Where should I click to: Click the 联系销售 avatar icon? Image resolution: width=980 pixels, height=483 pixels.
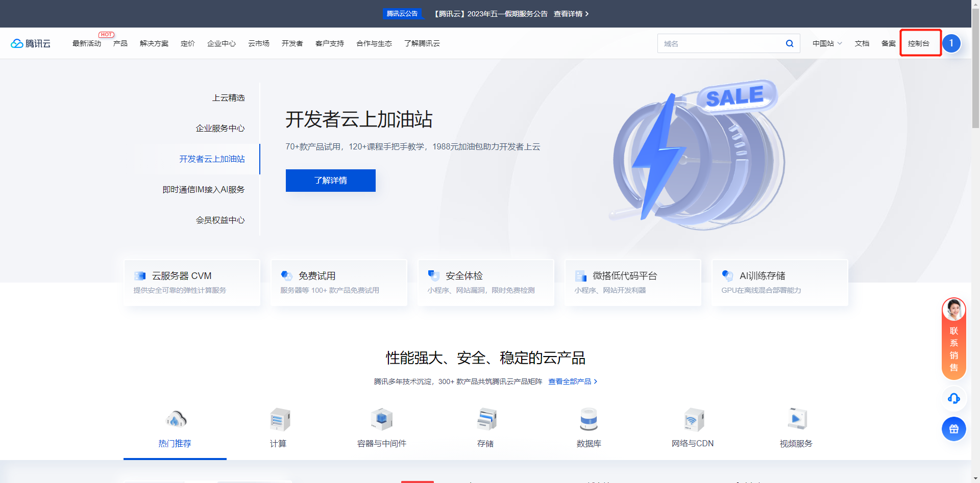(954, 310)
